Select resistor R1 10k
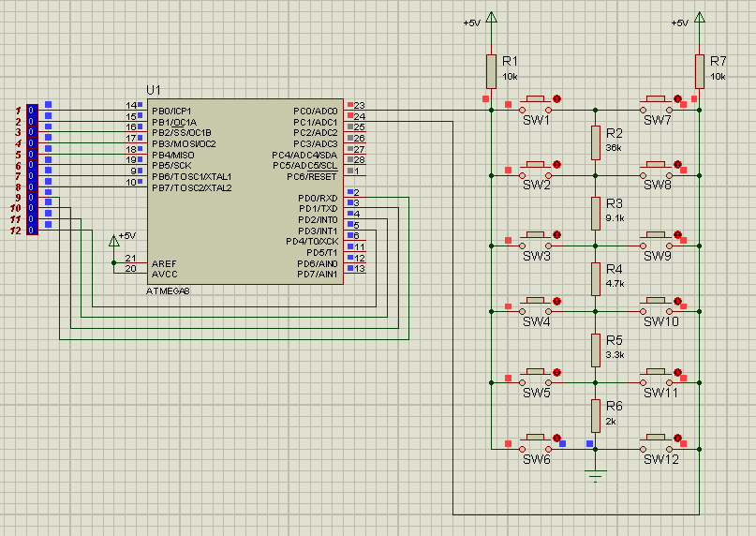756x536 pixels. click(x=491, y=70)
